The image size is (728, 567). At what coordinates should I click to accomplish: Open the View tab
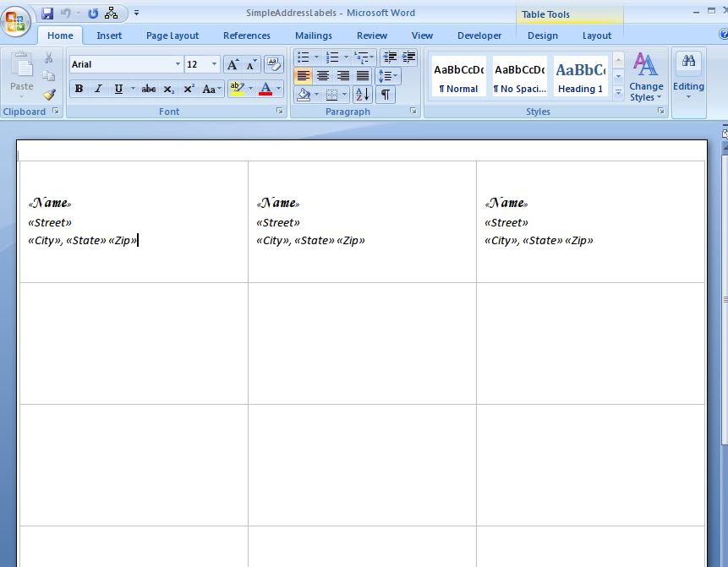(422, 35)
